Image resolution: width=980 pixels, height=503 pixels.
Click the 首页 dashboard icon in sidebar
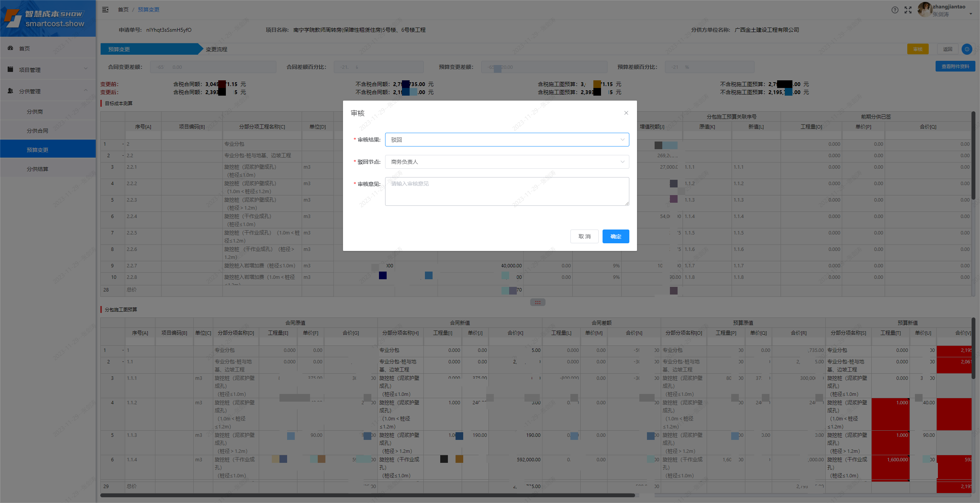tap(10, 48)
